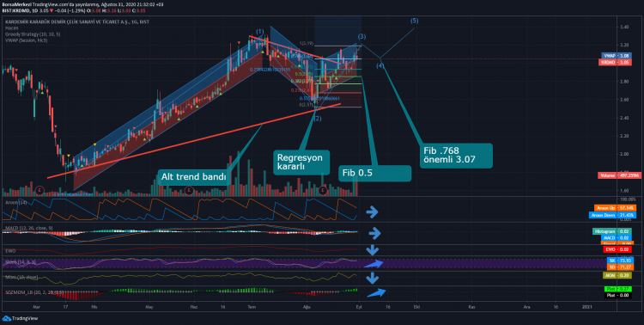644x325 pixels.
Task: Click the Elliott wave (3) label
Action: coord(361,37)
